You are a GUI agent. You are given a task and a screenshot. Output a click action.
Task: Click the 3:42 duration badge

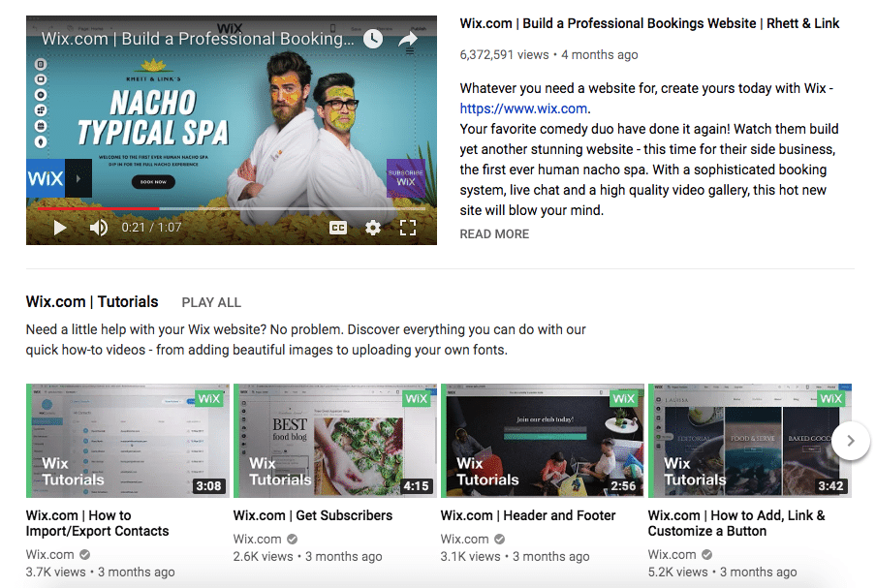[x=830, y=486]
